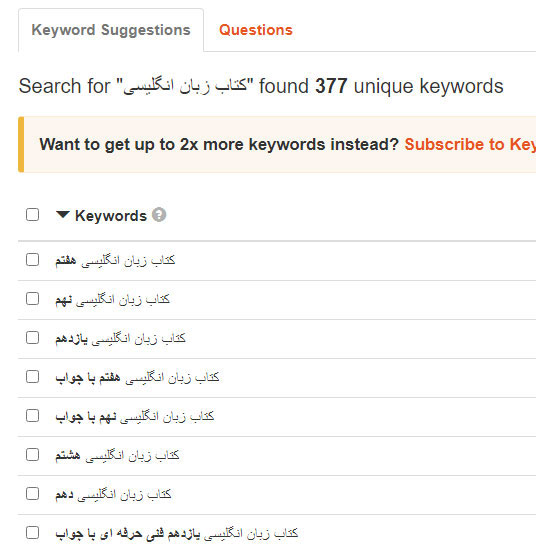Click the Keywords column header label

point(111,216)
